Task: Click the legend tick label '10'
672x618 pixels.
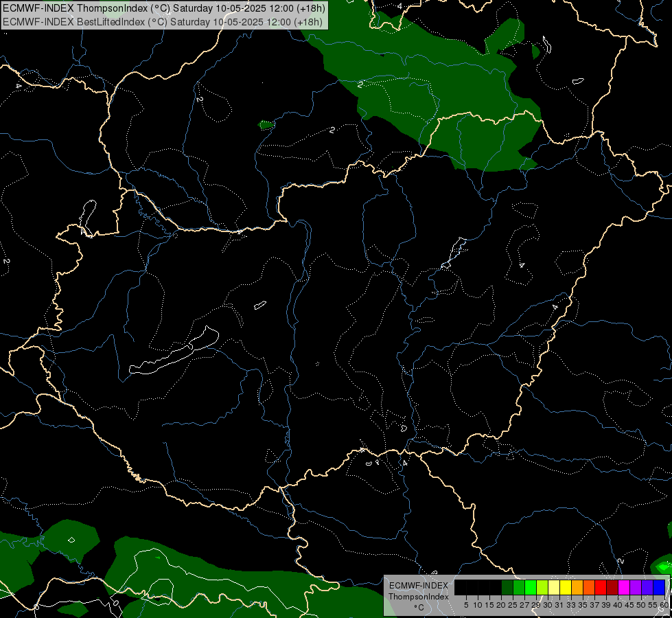Action: 478,605
